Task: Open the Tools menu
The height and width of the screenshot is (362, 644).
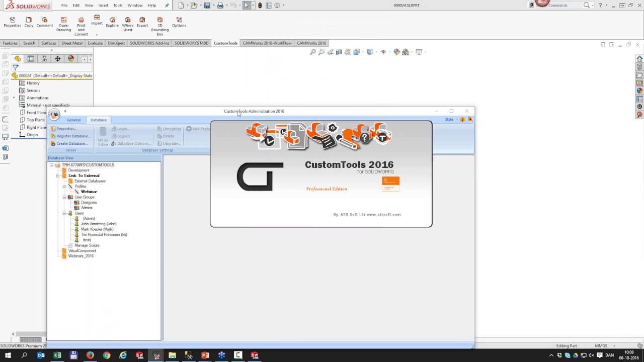Action: pyautogui.click(x=118, y=5)
